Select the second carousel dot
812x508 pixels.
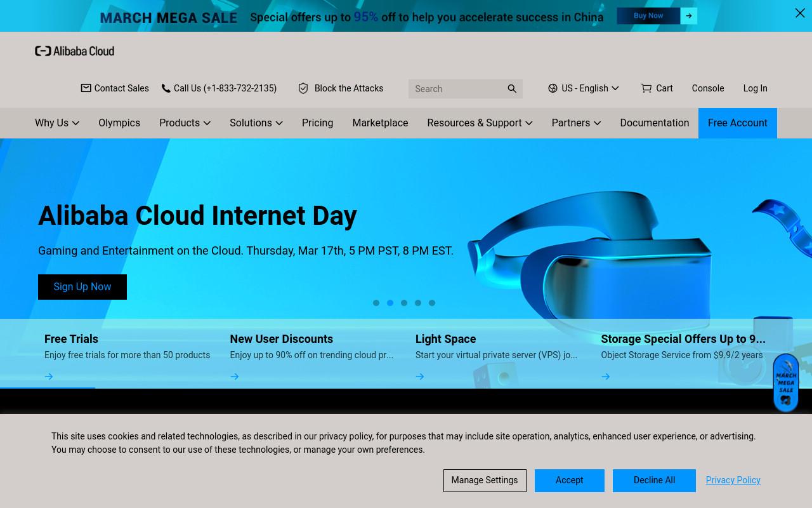tap(390, 303)
